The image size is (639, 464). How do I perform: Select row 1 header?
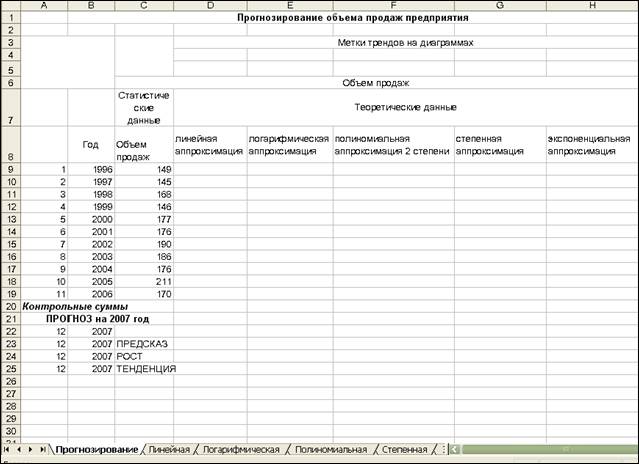click(11, 18)
